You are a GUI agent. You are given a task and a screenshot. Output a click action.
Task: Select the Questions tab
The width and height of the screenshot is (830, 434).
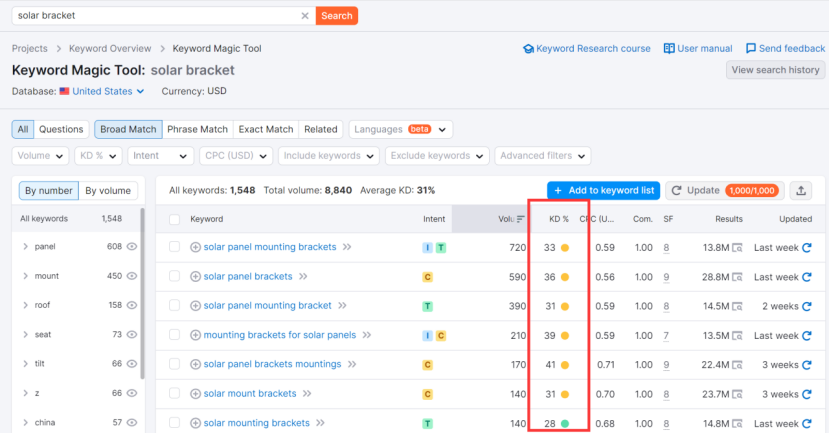click(61, 129)
